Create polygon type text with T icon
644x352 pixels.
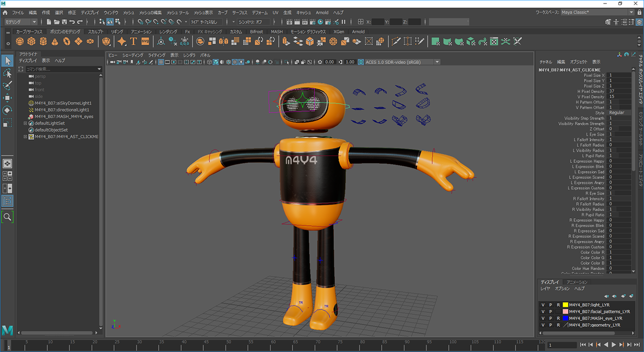click(x=133, y=41)
